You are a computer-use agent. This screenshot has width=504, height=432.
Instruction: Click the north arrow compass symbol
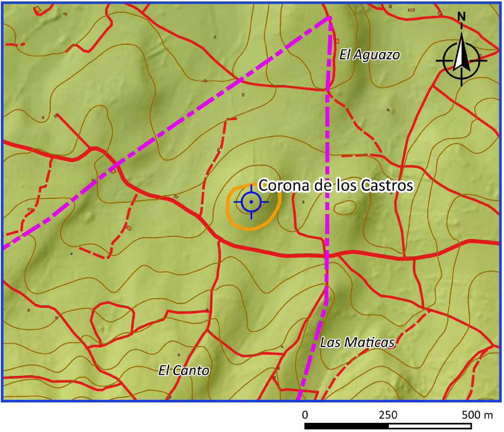[x=462, y=61]
